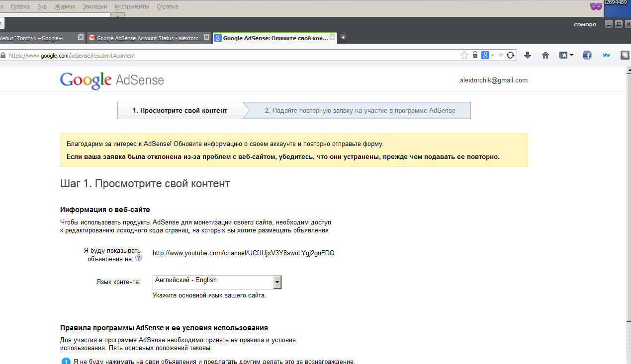This screenshot has height=364, width=631.
Task: Click the Информация о веб-сайте heading
Action: pos(105,210)
